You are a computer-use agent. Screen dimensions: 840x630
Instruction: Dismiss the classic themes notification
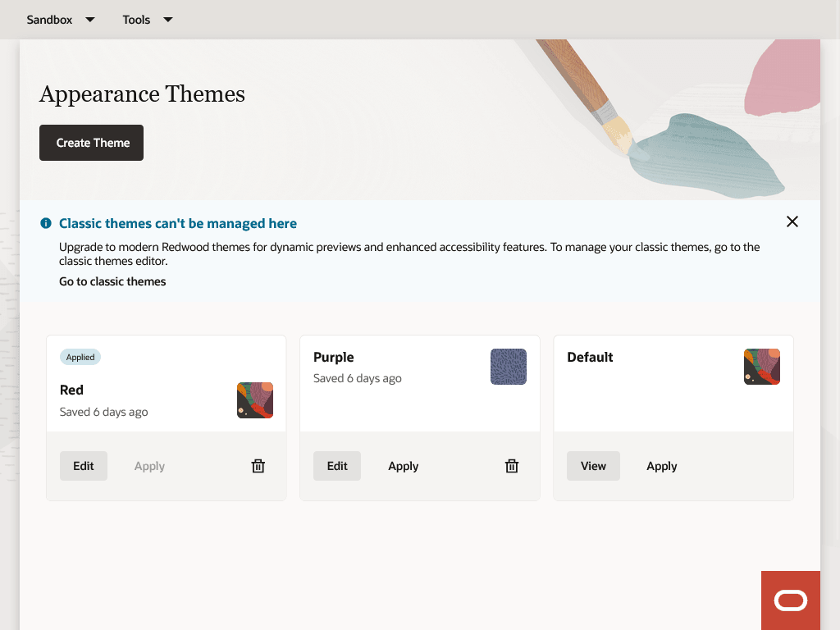(792, 221)
